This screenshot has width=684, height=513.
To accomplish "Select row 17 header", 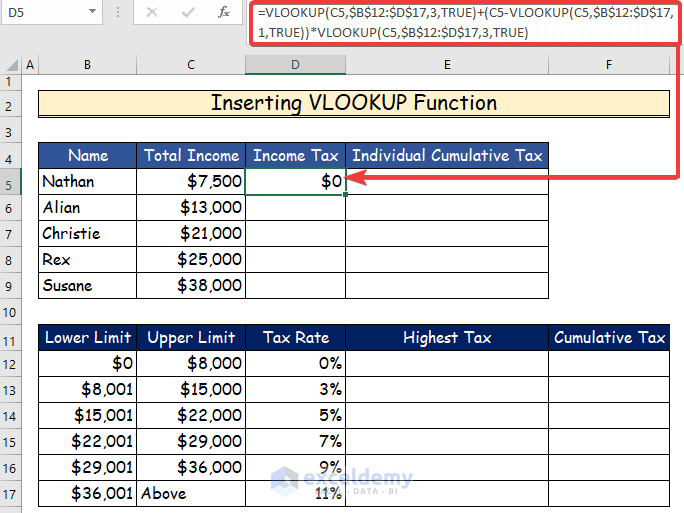I will click(10, 495).
